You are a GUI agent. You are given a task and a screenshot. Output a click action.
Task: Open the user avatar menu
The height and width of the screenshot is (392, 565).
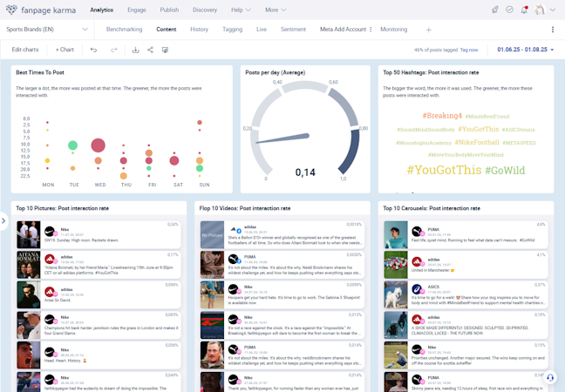[540, 10]
